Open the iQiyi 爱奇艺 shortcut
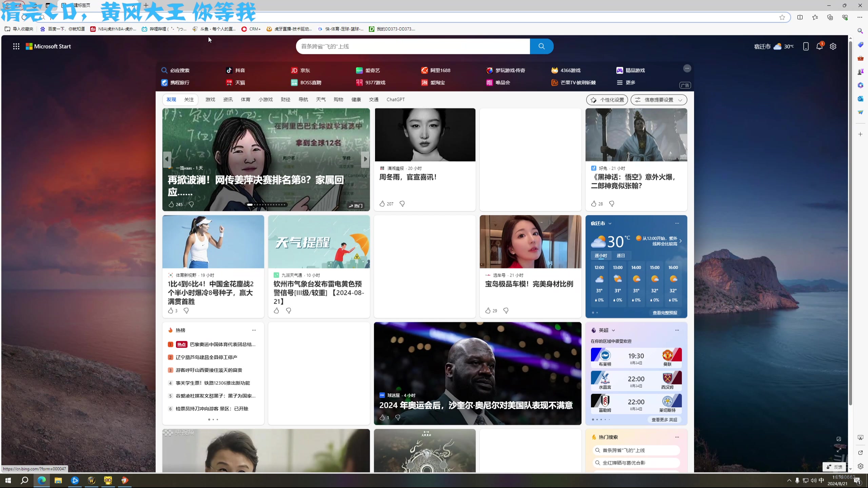This screenshot has width=868, height=488. (x=368, y=70)
